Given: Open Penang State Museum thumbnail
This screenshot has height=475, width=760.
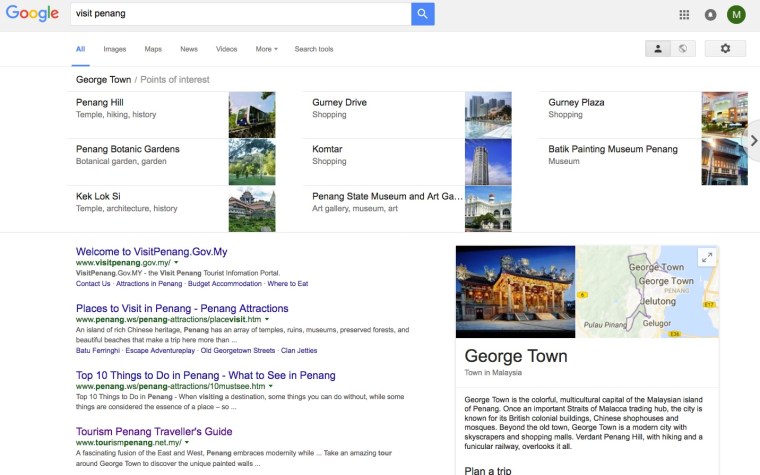Looking at the screenshot, I should click(488, 209).
